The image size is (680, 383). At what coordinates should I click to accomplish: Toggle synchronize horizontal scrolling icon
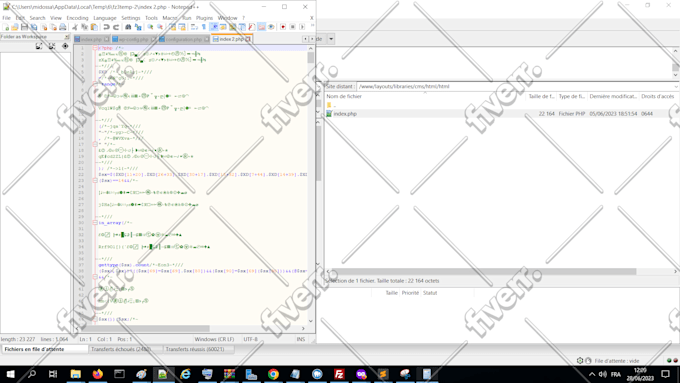pyautogui.click(x=183, y=27)
